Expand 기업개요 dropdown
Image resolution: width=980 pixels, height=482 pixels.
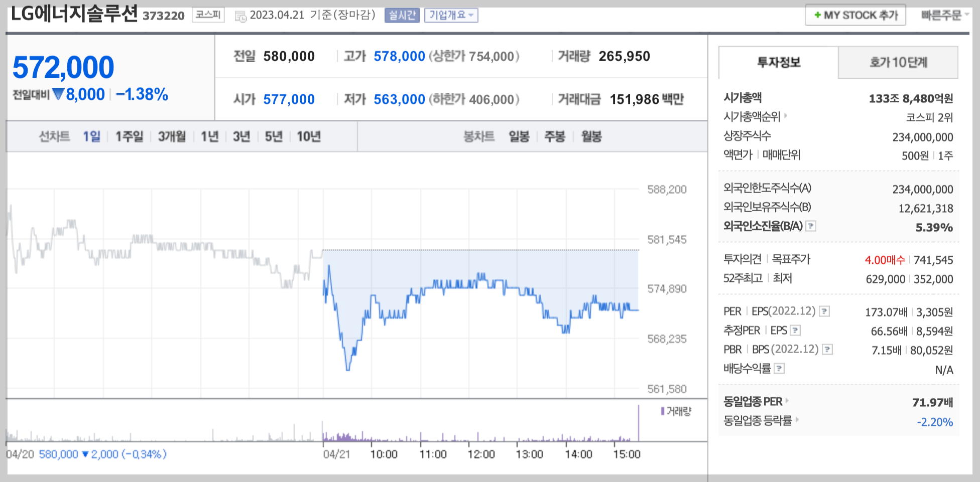point(451,16)
